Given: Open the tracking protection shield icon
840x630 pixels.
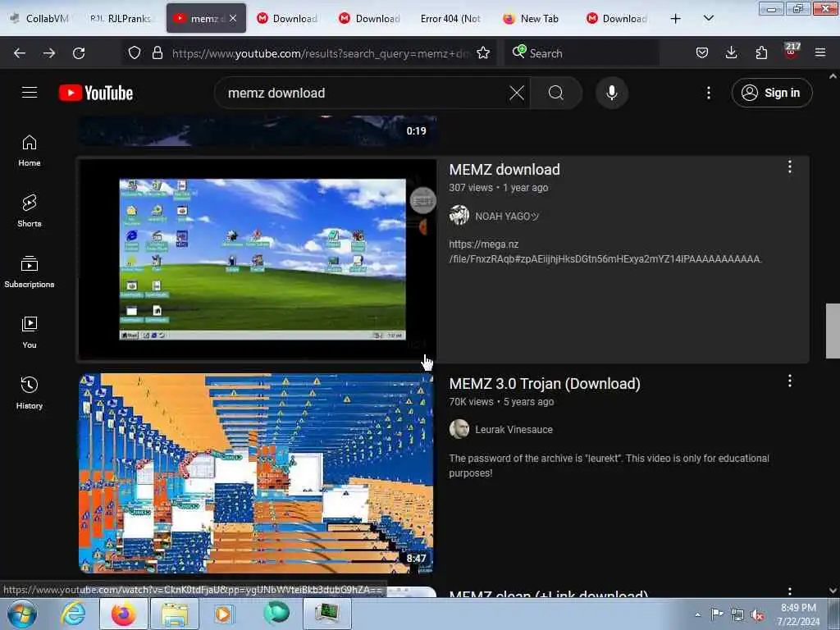Looking at the screenshot, I should point(135,52).
